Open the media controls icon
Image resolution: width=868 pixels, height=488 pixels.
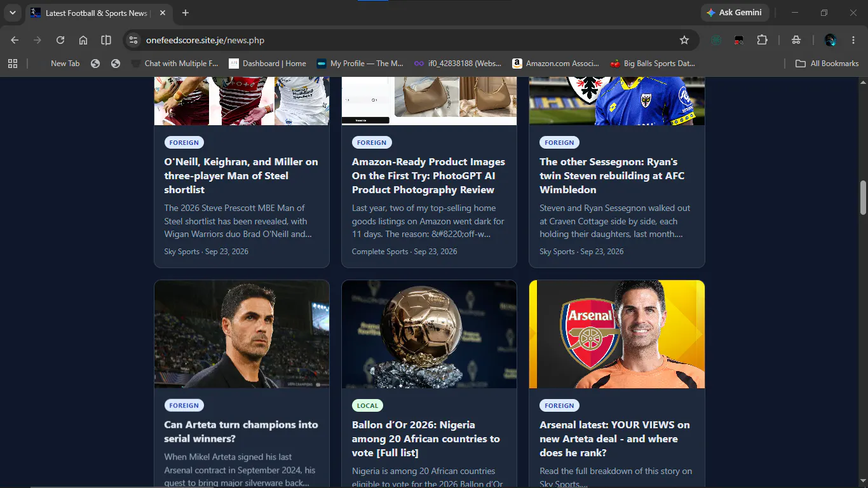(796, 40)
